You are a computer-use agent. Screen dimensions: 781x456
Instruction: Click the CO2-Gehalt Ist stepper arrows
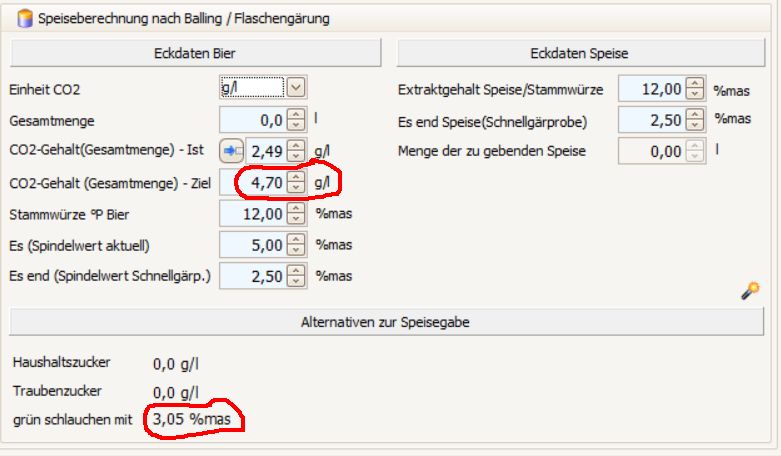tap(297, 151)
